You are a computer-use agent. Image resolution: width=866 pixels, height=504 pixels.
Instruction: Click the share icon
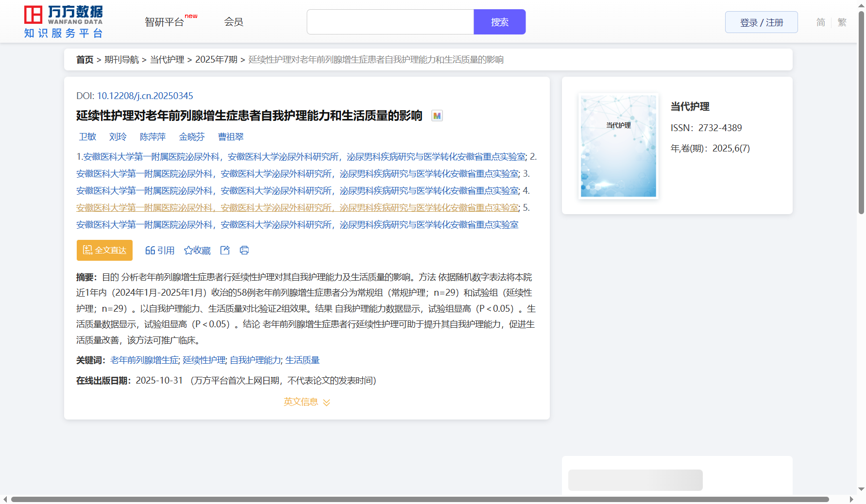(x=225, y=250)
